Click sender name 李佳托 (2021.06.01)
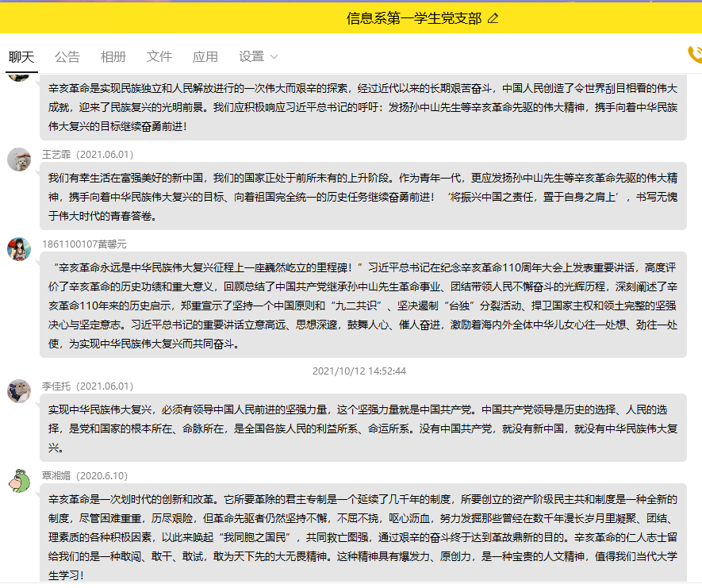 pyautogui.click(x=88, y=386)
